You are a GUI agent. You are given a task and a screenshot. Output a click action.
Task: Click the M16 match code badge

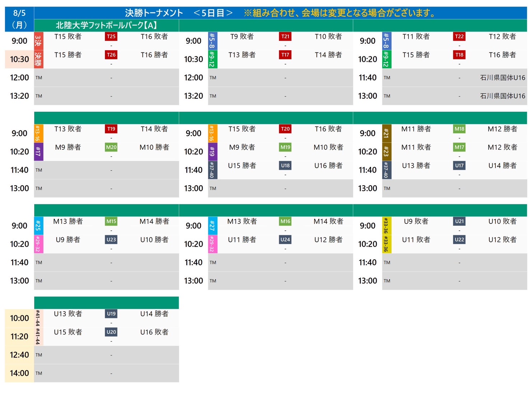[x=285, y=221]
